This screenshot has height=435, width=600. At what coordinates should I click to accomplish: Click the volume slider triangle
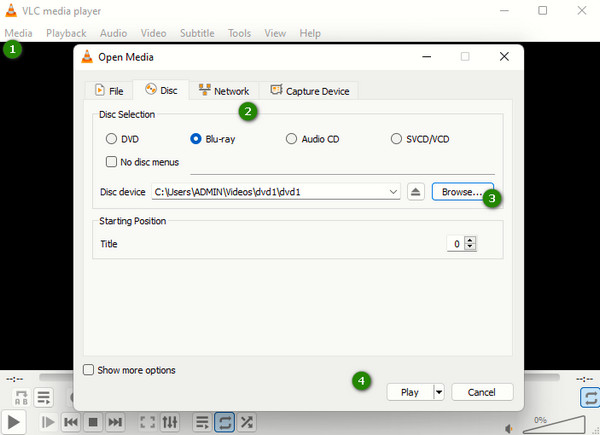click(554, 425)
